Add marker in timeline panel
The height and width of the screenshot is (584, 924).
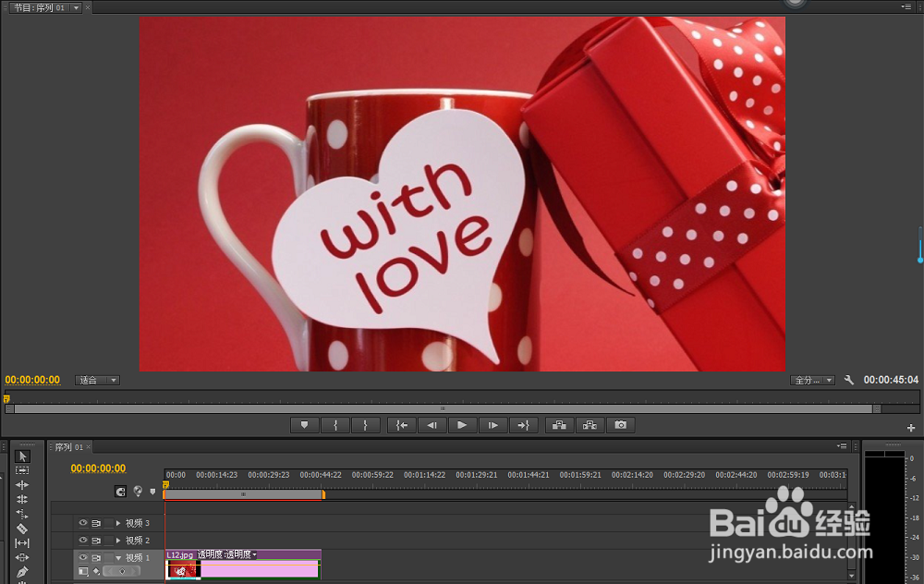[x=152, y=492]
